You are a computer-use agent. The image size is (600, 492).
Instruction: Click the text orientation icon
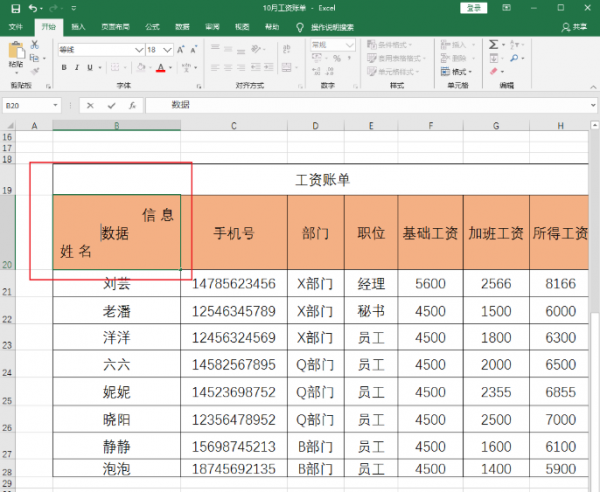(x=256, y=49)
